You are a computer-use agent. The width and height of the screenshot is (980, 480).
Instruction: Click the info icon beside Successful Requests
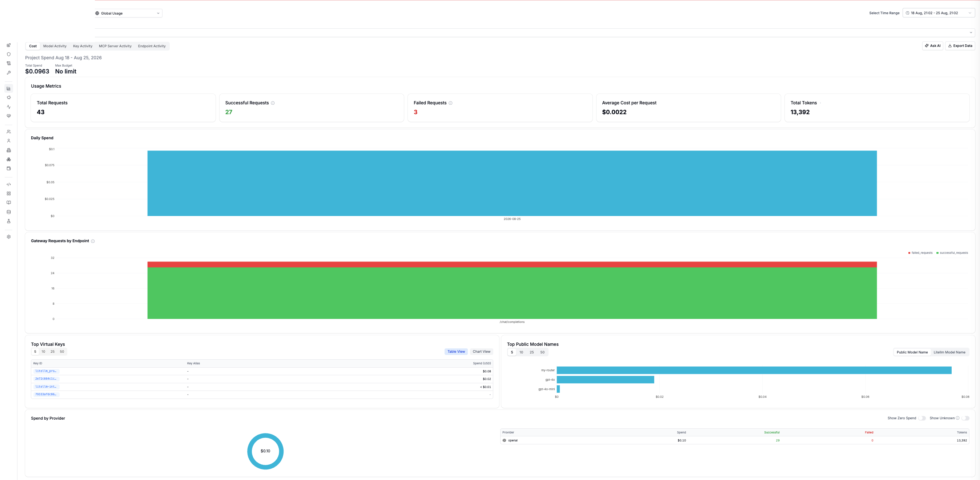pyautogui.click(x=273, y=103)
